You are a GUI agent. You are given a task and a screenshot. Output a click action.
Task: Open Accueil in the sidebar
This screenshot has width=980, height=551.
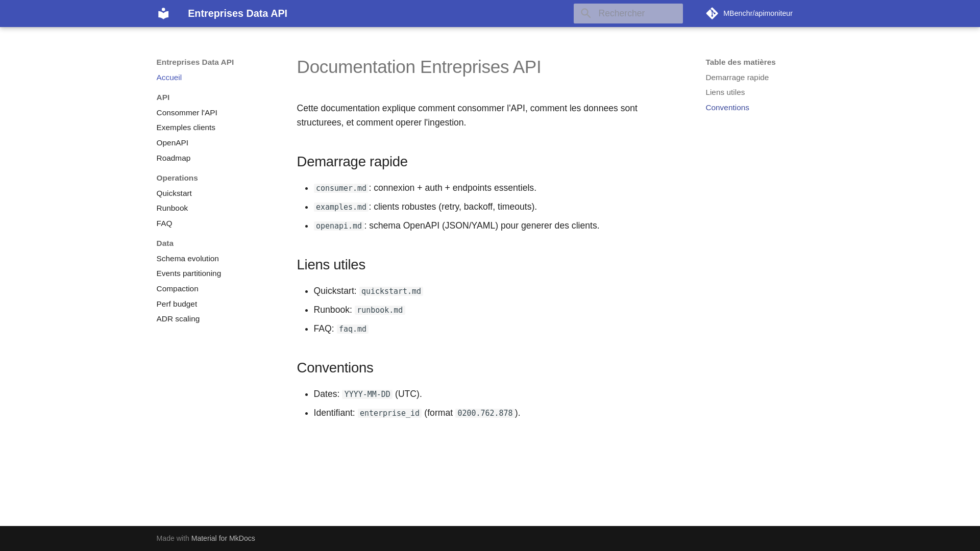[x=169, y=78]
